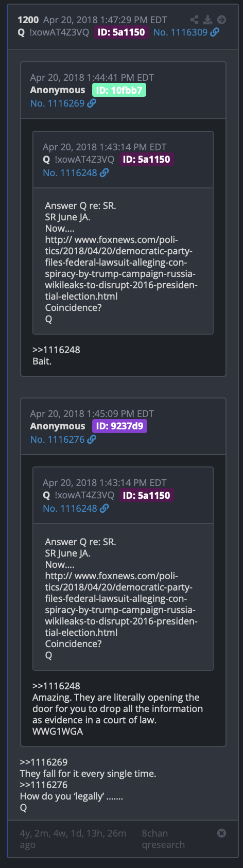Image resolution: width=243 pixels, height=868 pixels.
Task: Click the purple ID: 9237d9 badge
Action: (119, 426)
